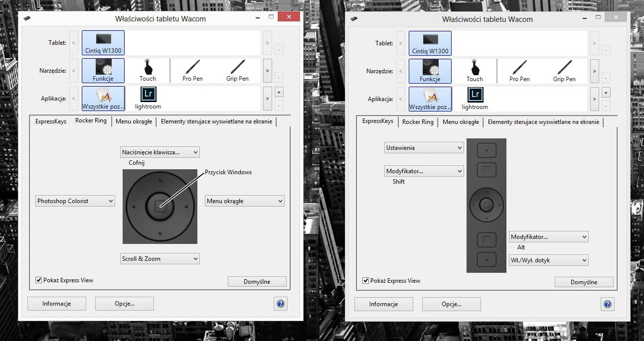Image resolution: width=644 pixels, height=341 pixels.
Task: Open the Menu okrągłe tab
Action: (134, 120)
